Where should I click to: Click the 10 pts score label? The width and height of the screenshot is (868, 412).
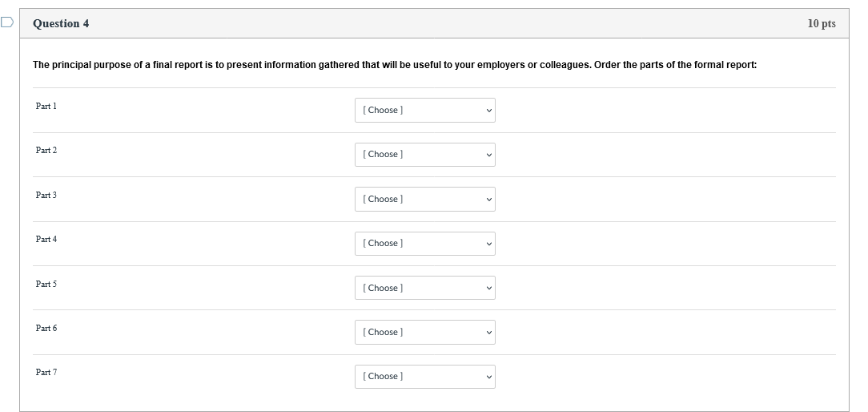pos(822,24)
